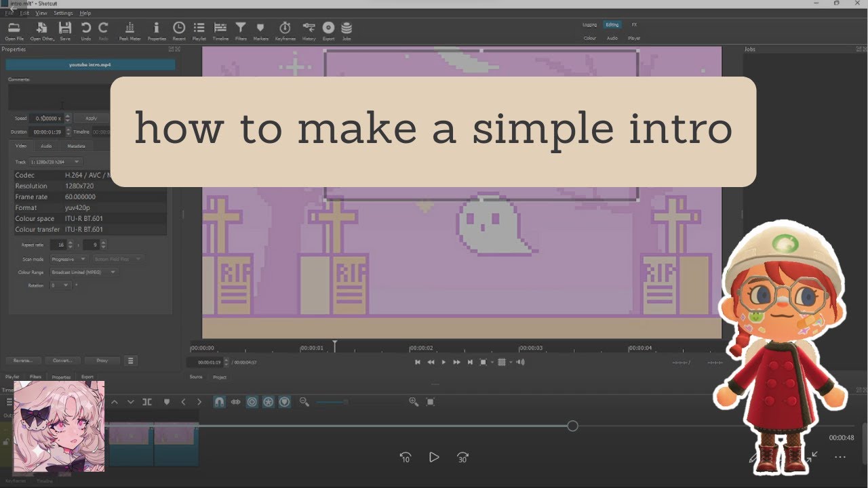Screen dimensions: 868x488
Task: Click the Apply speed button
Action: pos(91,118)
